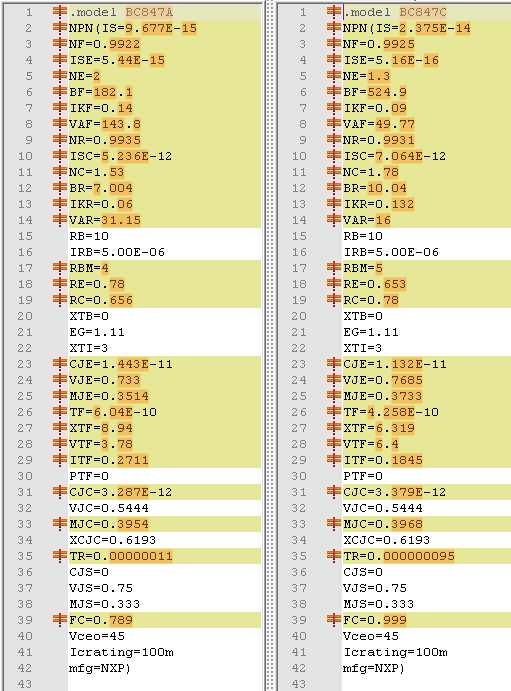Viewport: 511px width, 691px height.
Task: Click change marker next to FC=0.789
Action: tap(60, 620)
